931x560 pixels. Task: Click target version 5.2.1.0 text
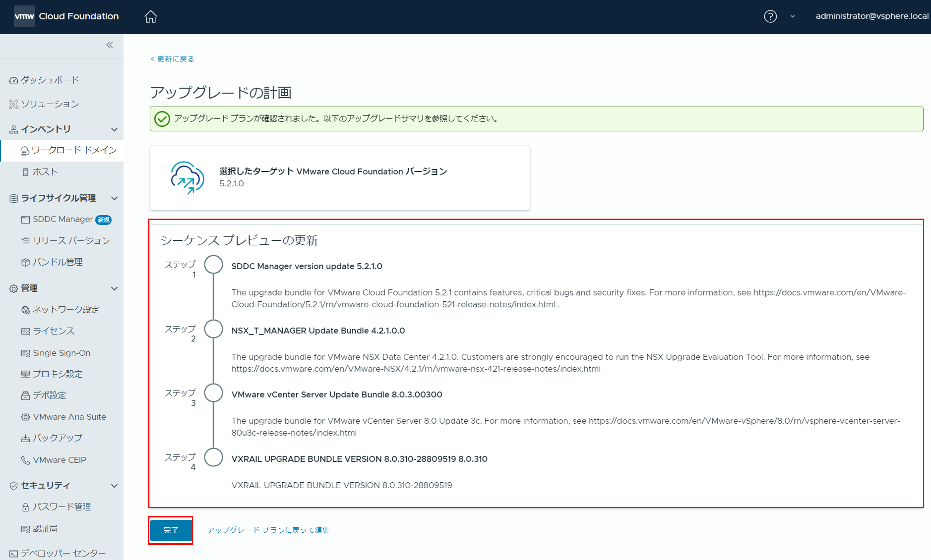[x=231, y=183]
